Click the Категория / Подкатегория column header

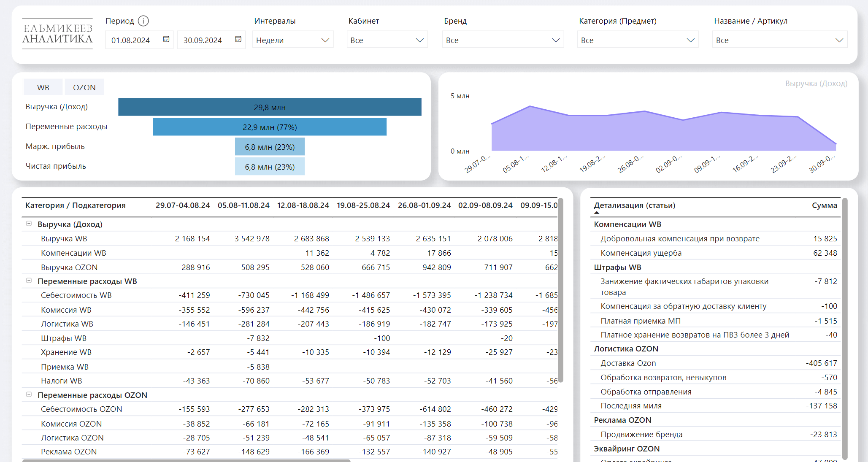tap(76, 205)
